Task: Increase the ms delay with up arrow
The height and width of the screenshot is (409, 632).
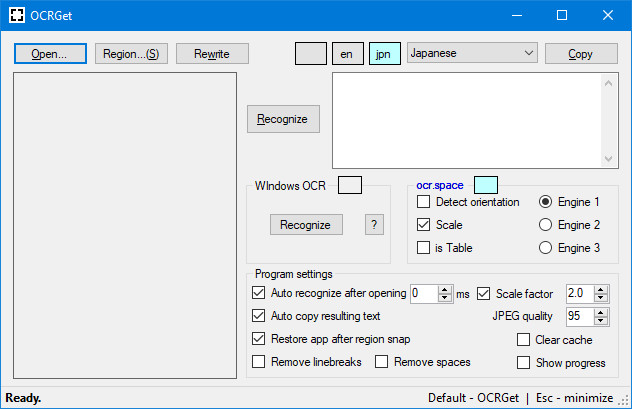Action: click(445, 289)
